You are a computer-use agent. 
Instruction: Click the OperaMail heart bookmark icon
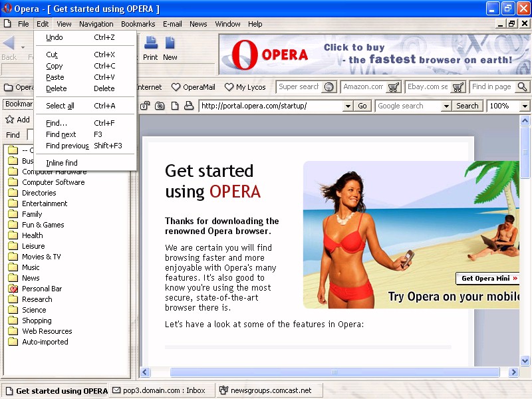point(176,87)
